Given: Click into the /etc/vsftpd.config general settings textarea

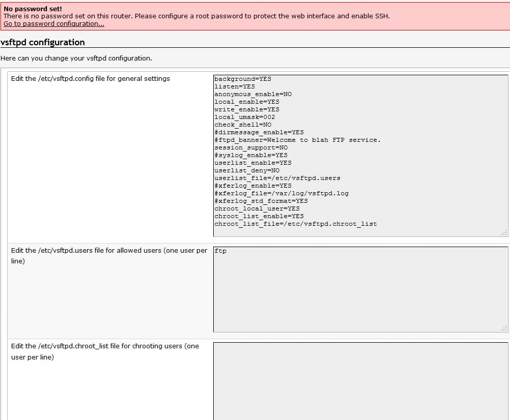Looking at the screenshot, I should [x=361, y=156].
